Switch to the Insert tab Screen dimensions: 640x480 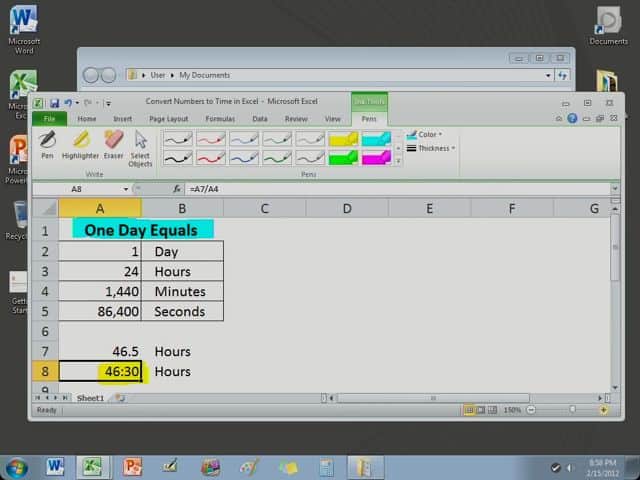[x=122, y=119]
